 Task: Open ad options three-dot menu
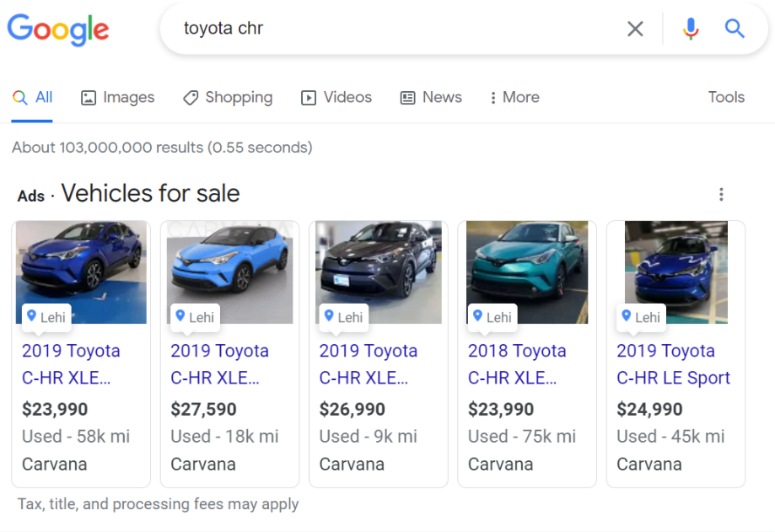click(x=721, y=195)
